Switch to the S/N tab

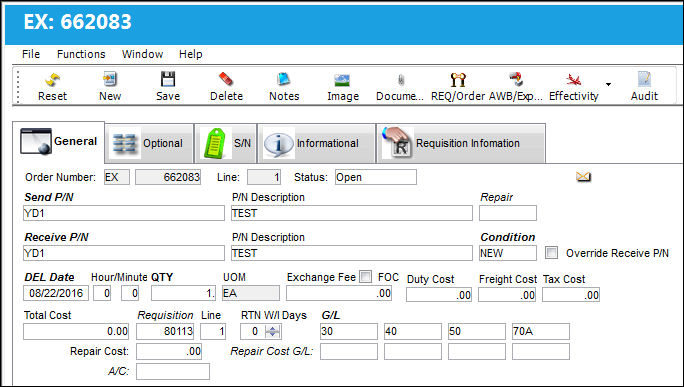(x=226, y=143)
